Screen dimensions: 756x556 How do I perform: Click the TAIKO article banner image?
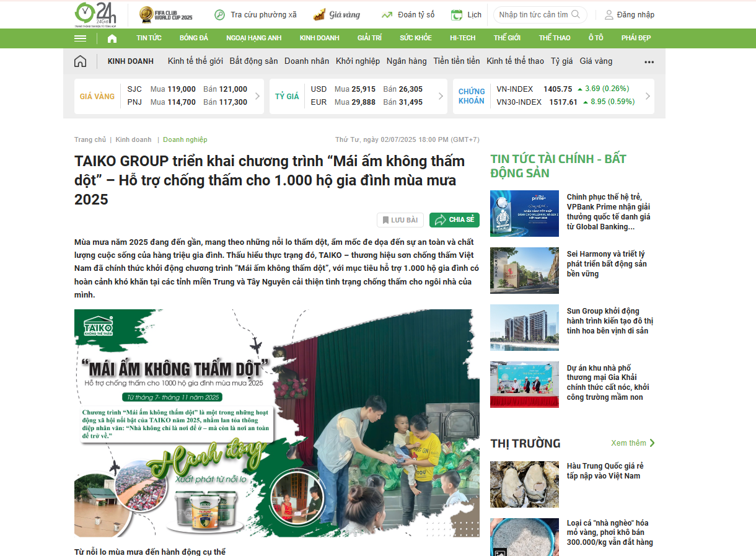pos(277,423)
